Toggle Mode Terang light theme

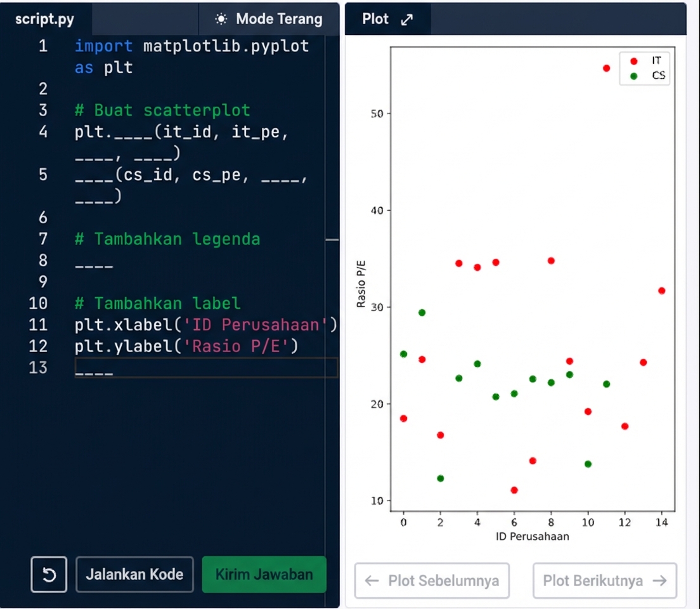point(269,19)
